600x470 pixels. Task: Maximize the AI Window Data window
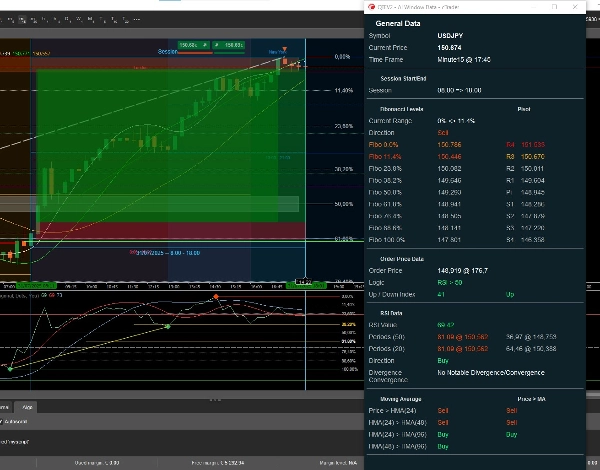pyautogui.click(x=554, y=6)
